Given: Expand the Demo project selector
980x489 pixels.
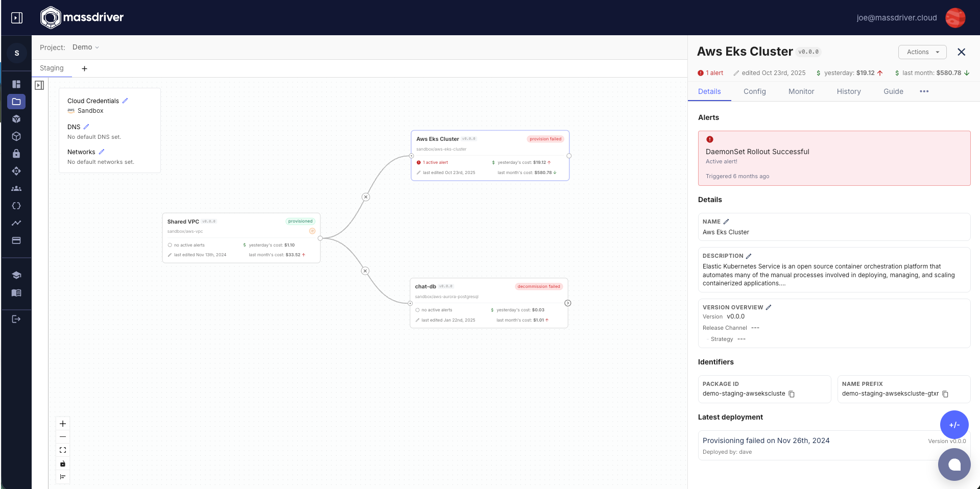Looking at the screenshot, I should 85,47.
